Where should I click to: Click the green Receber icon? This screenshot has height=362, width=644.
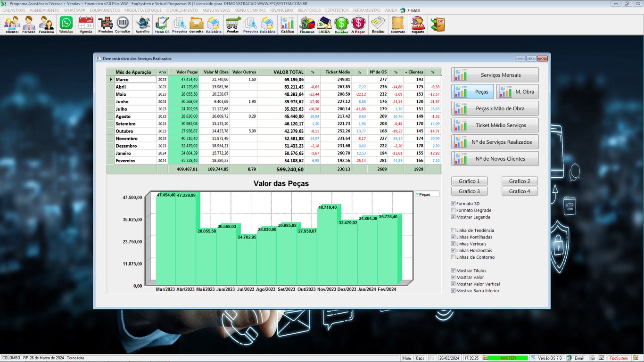(x=341, y=25)
